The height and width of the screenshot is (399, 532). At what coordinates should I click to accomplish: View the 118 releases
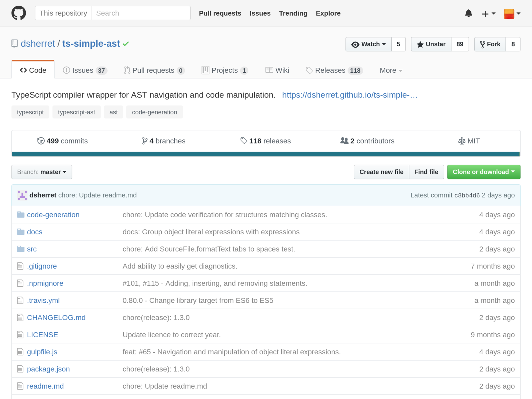[x=265, y=141]
